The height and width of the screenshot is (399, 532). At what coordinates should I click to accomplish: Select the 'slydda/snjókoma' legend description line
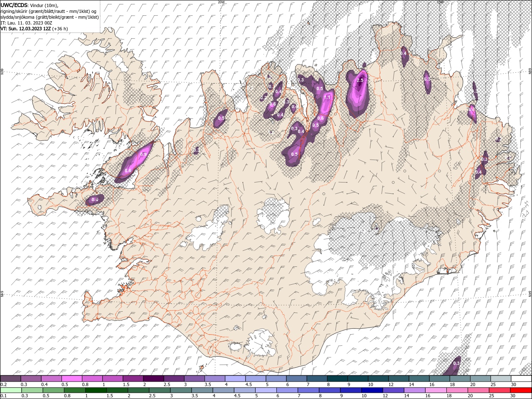pyautogui.click(x=49, y=17)
